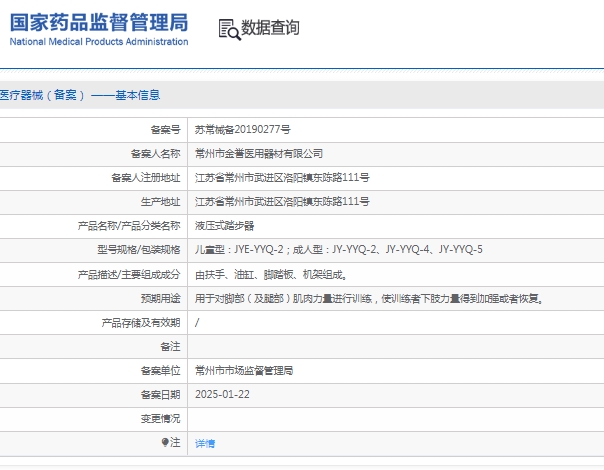Select the product name 液压式踏步器
Image resolution: width=604 pixels, height=470 pixels.
point(224,226)
